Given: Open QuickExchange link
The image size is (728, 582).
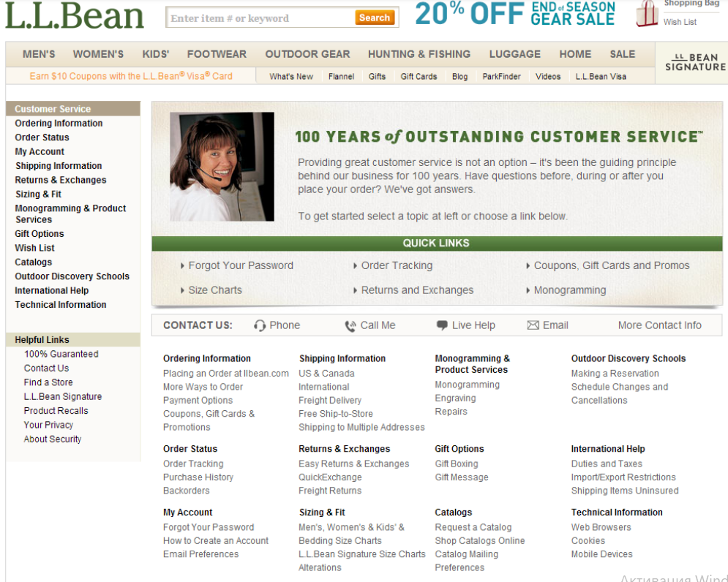Looking at the screenshot, I should pos(330,477).
